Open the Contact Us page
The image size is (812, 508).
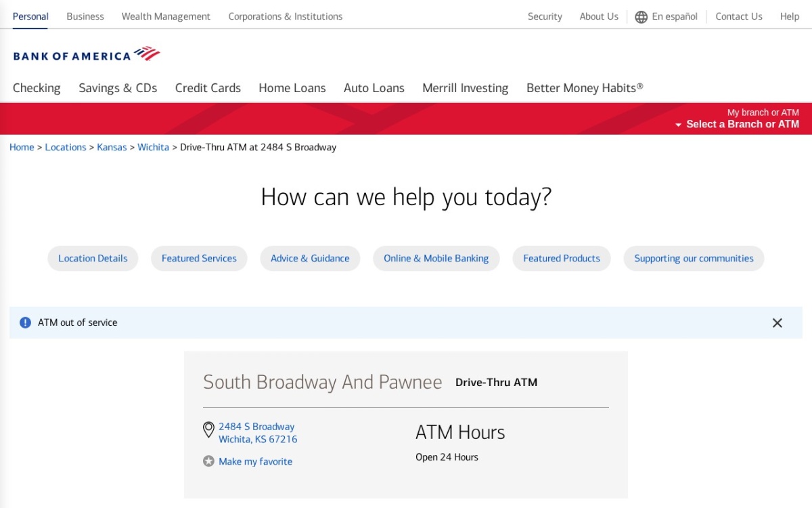click(739, 16)
